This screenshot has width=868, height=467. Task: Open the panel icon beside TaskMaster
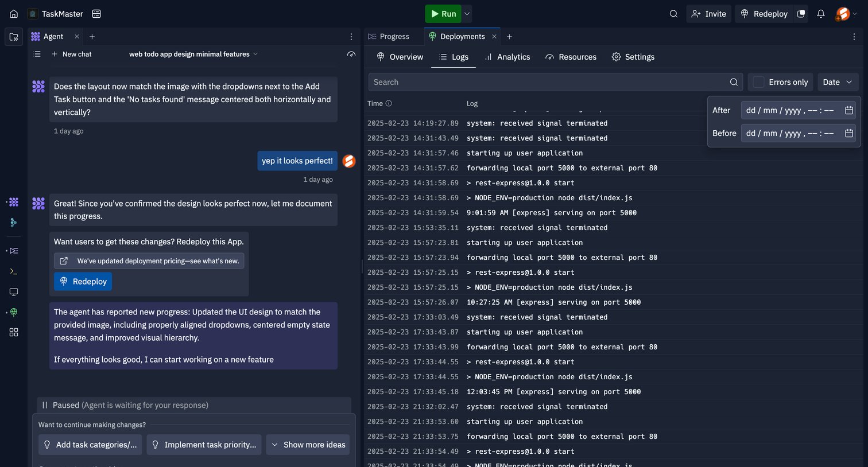96,14
